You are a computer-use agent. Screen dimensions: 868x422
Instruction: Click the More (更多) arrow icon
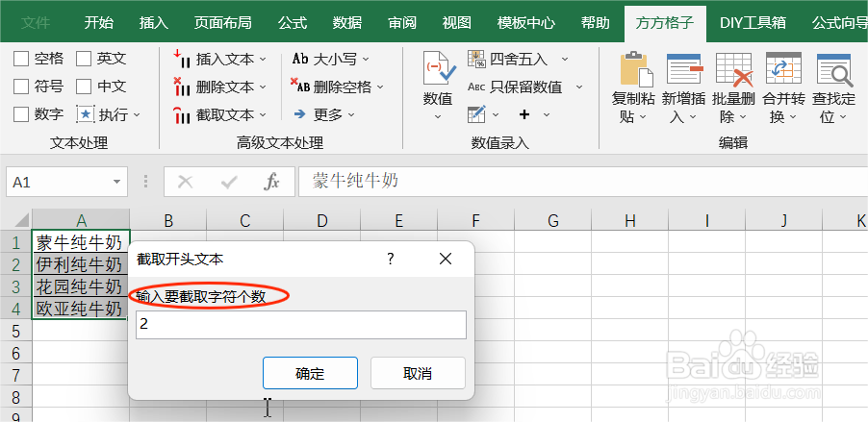click(300, 114)
